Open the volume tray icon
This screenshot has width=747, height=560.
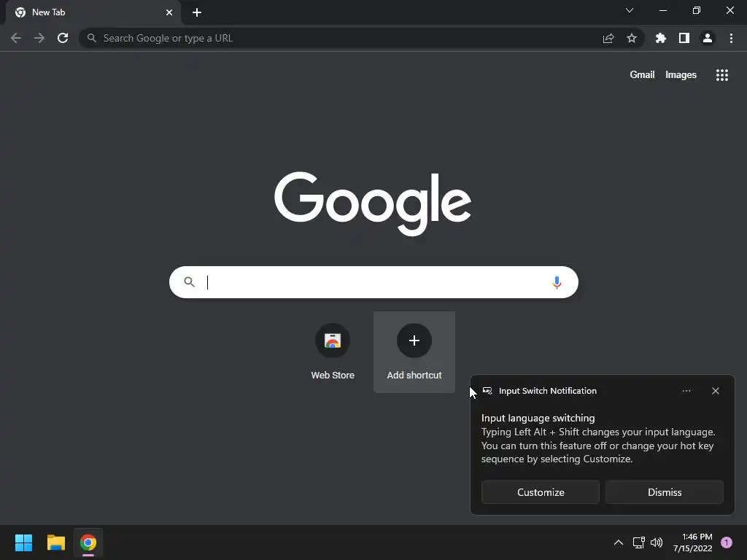pyautogui.click(x=657, y=542)
